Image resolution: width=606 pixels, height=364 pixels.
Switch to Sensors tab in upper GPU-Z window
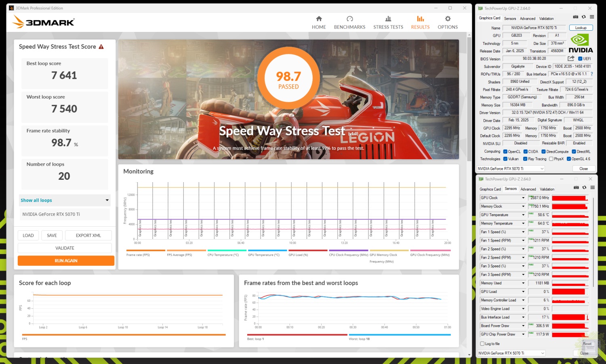coord(510,19)
